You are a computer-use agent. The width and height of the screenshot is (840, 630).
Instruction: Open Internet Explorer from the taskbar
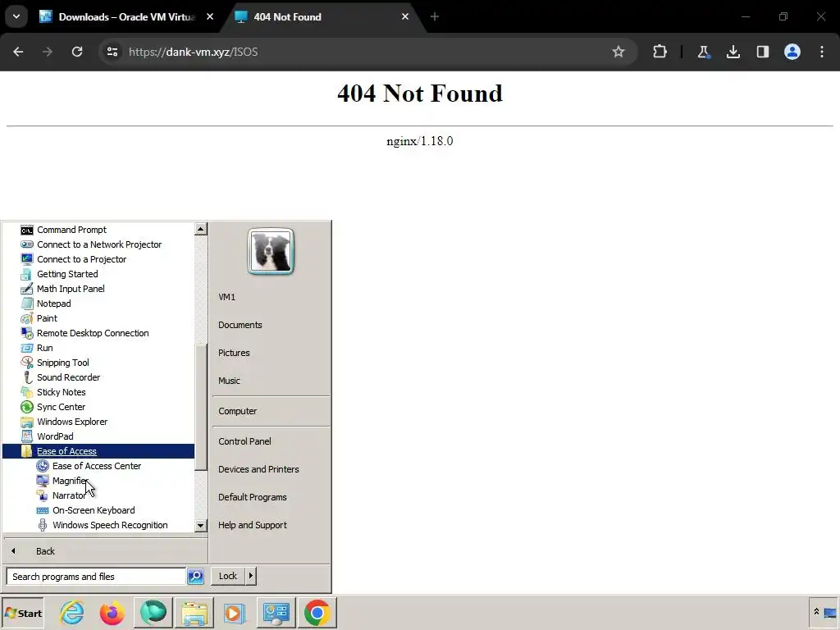pyautogui.click(x=72, y=613)
